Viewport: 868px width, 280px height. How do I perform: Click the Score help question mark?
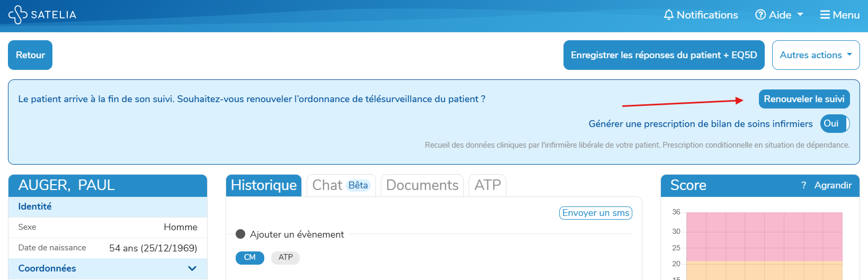[803, 185]
